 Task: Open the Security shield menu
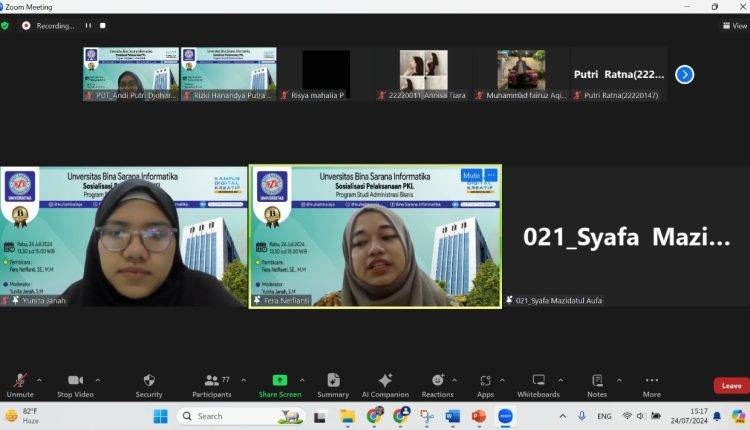149,386
